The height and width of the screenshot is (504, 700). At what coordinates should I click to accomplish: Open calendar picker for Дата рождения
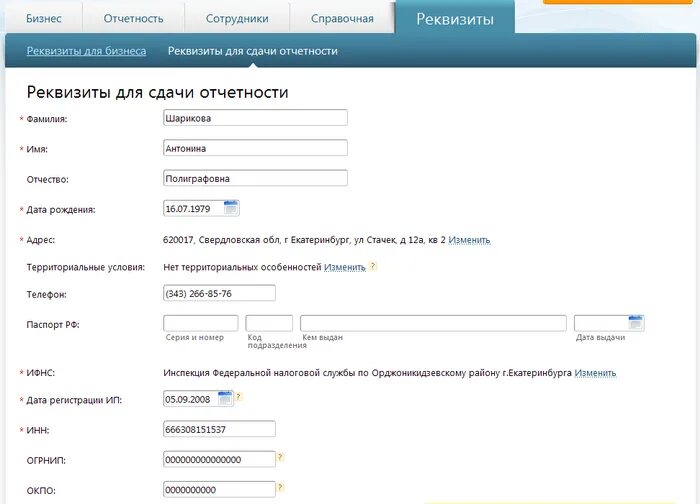pyautogui.click(x=231, y=208)
